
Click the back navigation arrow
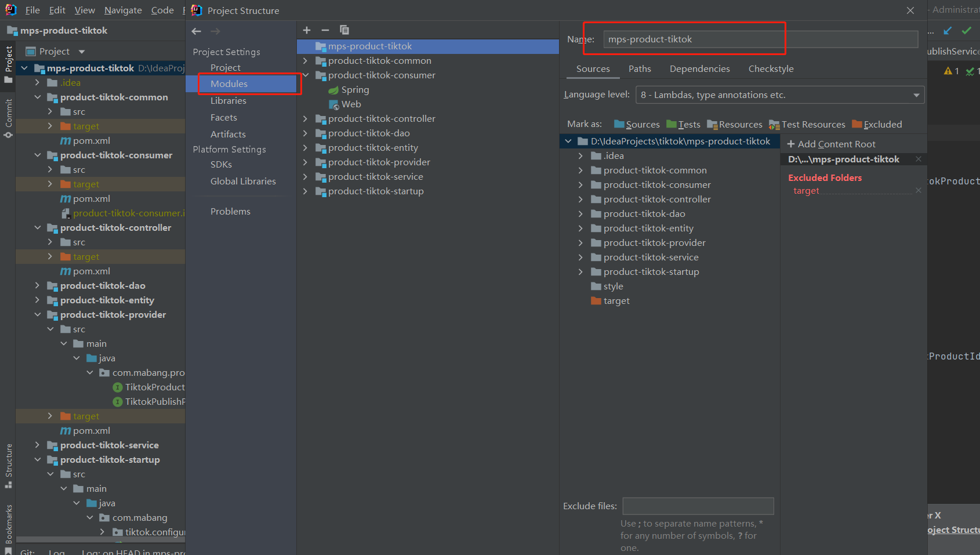(197, 31)
